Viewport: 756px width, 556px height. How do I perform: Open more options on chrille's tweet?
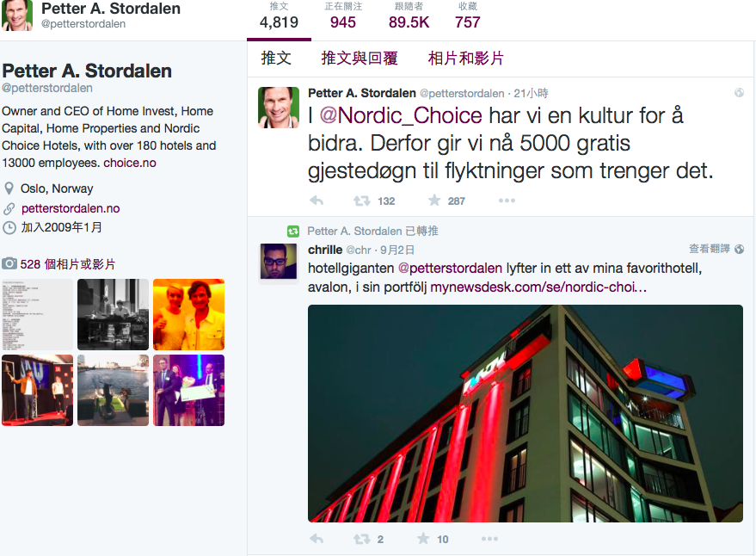(489, 539)
